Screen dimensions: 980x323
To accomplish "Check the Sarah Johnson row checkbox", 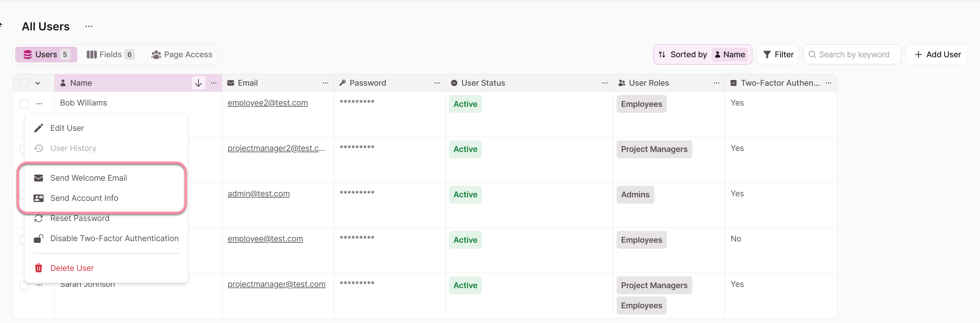I will point(24,286).
